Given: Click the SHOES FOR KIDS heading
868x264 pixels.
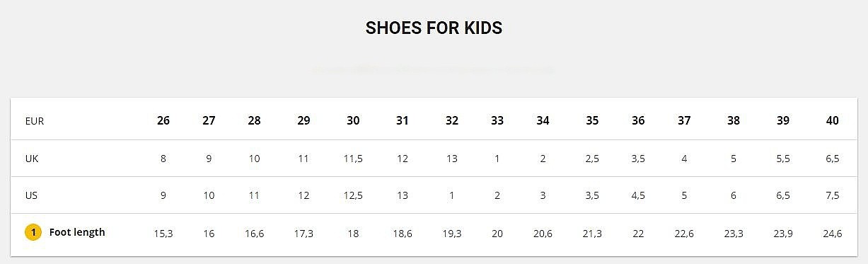Looking at the screenshot, I should tap(434, 28).
